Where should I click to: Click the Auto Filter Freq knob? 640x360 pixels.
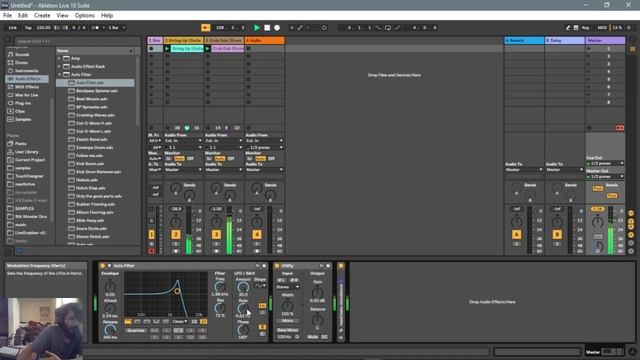tap(220, 287)
